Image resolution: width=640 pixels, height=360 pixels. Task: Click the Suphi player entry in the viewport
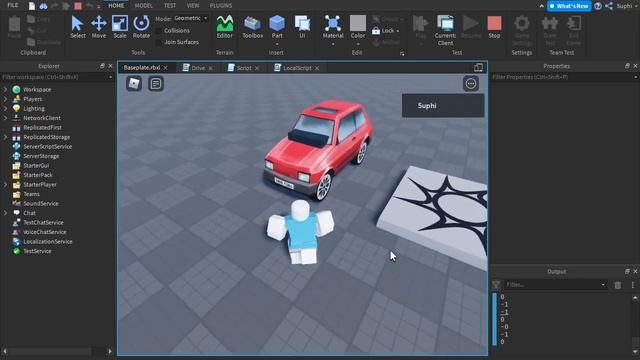443,106
